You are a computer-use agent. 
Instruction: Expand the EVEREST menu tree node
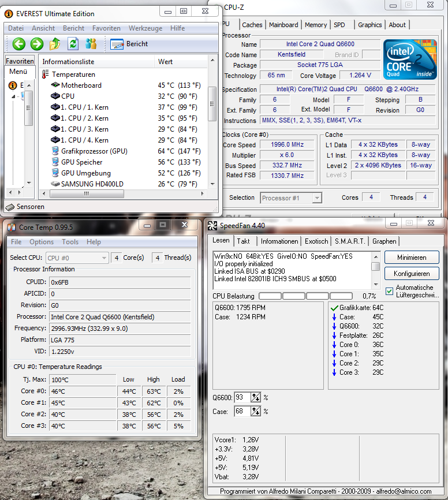click(x=13, y=96)
